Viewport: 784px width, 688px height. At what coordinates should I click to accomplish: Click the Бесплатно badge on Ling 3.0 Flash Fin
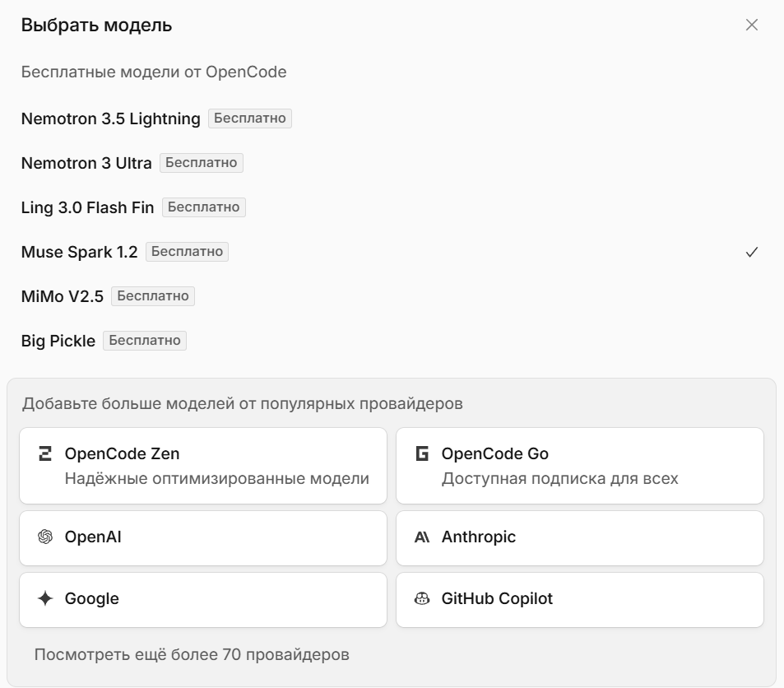(x=203, y=207)
